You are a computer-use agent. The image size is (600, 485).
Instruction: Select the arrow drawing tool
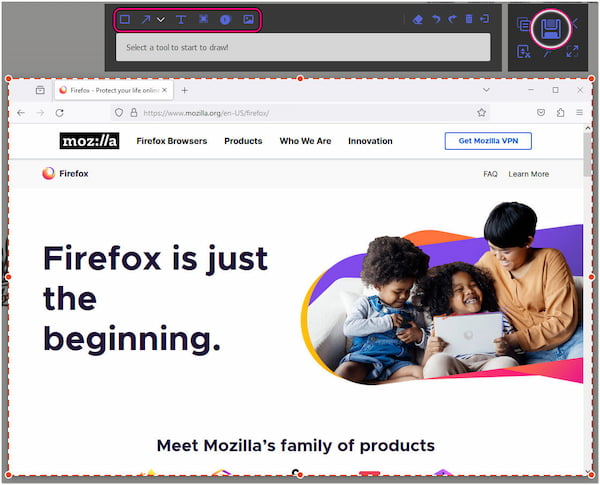(x=146, y=19)
